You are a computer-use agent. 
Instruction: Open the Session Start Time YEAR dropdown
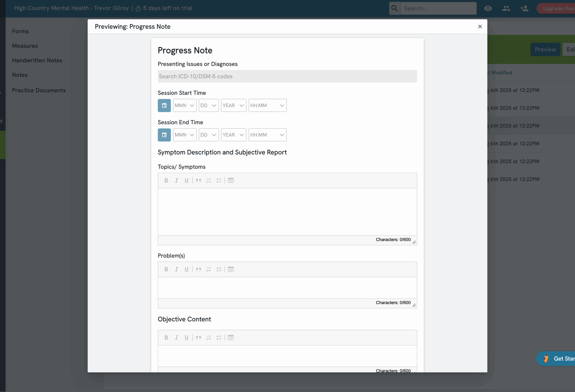(x=234, y=105)
